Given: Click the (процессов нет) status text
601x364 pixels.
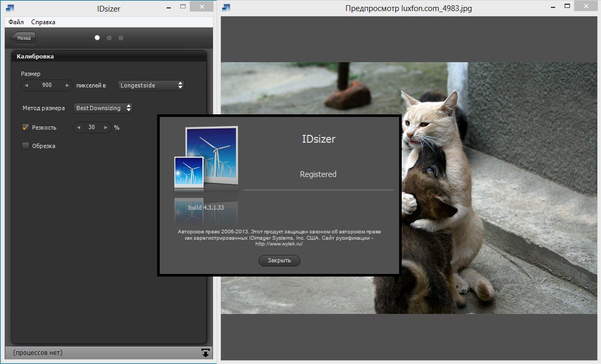Looking at the screenshot, I should click(x=37, y=352).
